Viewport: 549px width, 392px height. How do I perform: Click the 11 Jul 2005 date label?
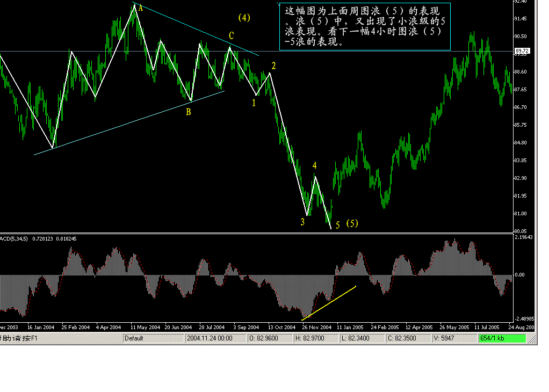[487, 328]
